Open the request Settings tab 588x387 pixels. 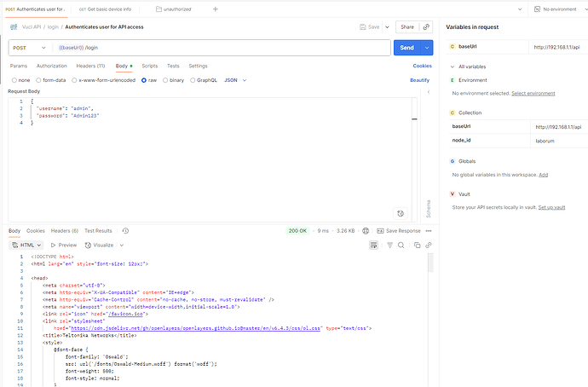[198, 66]
